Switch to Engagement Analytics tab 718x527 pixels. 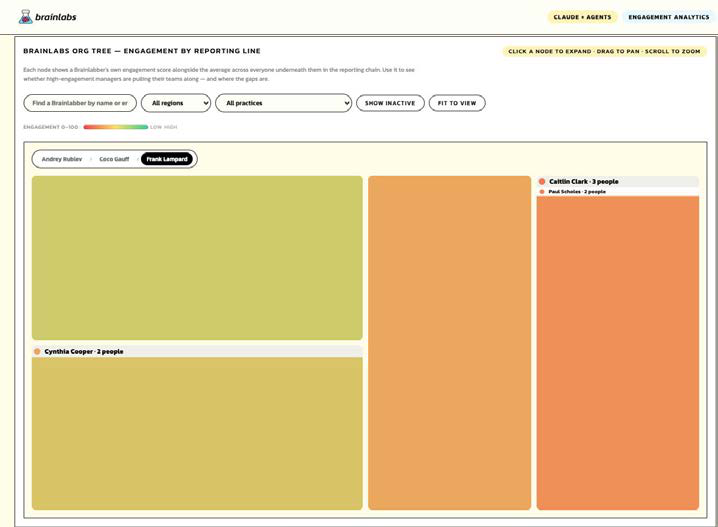pyautogui.click(x=669, y=17)
